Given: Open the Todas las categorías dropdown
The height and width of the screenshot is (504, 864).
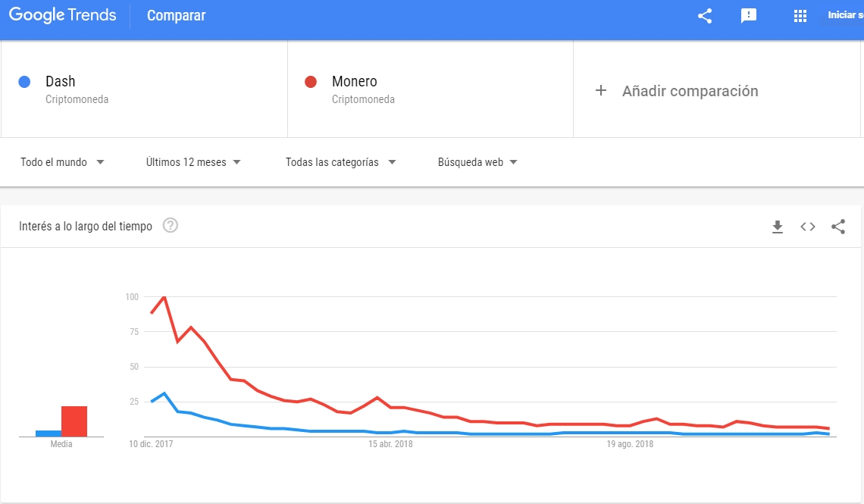Looking at the screenshot, I should [340, 162].
